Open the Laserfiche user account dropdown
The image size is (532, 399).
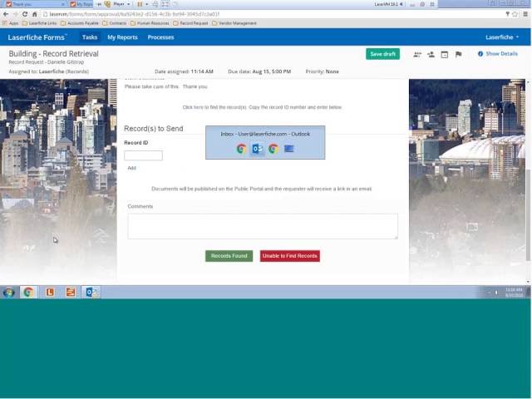click(x=502, y=37)
